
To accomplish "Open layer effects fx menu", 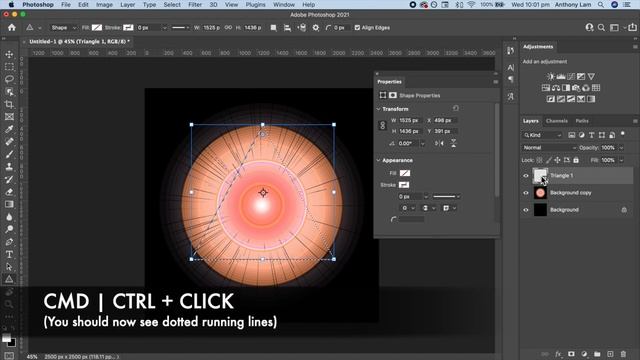I will pyautogui.click(x=558, y=354).
